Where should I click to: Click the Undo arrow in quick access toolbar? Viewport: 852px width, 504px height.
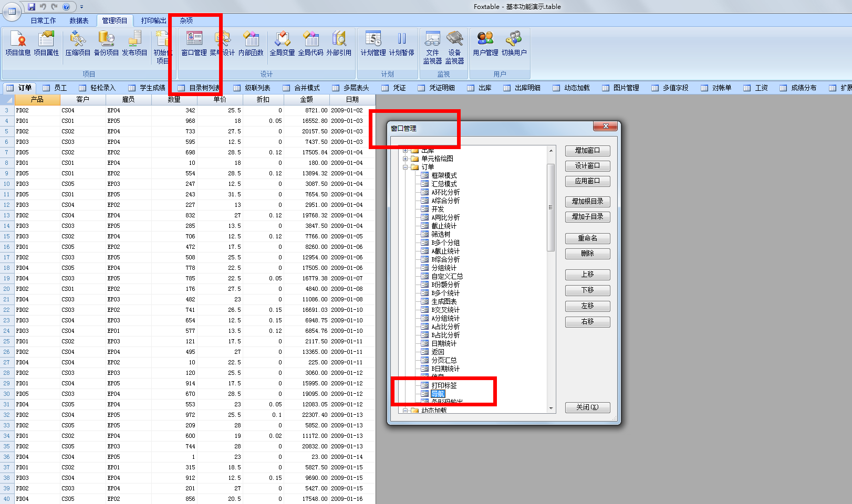43,7
